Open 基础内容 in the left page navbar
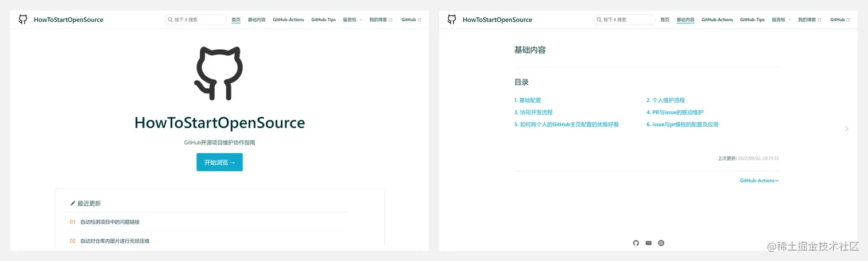Image resolution: width=868 pixels, height=261 pixels. click(x=257, y=20)
